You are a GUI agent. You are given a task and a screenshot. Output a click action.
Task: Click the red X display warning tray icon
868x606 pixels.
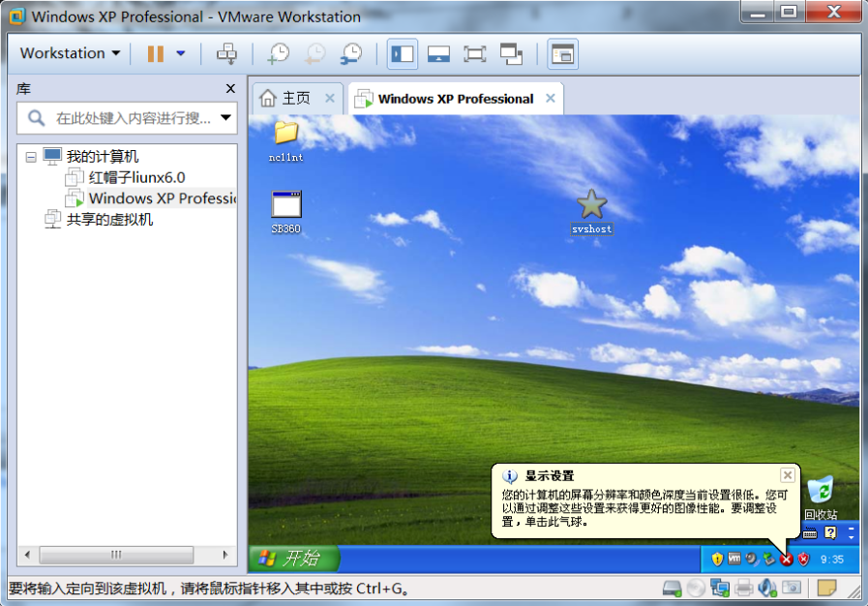786,560
